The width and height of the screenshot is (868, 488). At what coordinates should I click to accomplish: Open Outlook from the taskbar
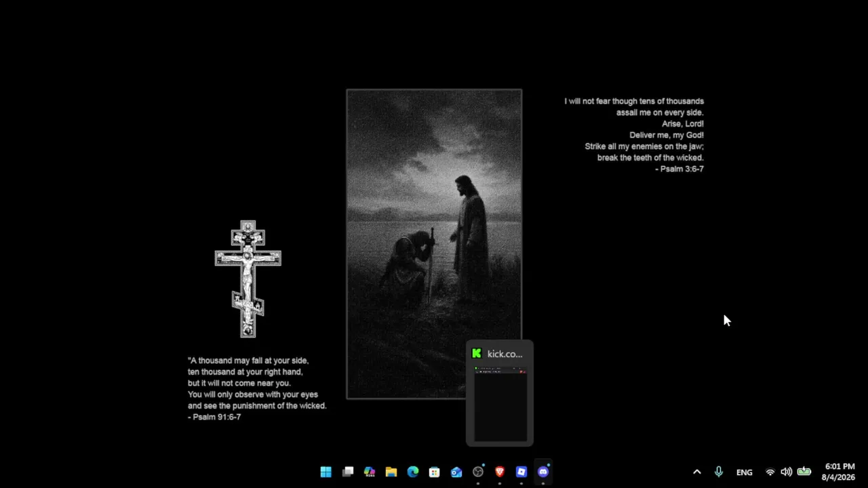[456, 472]
